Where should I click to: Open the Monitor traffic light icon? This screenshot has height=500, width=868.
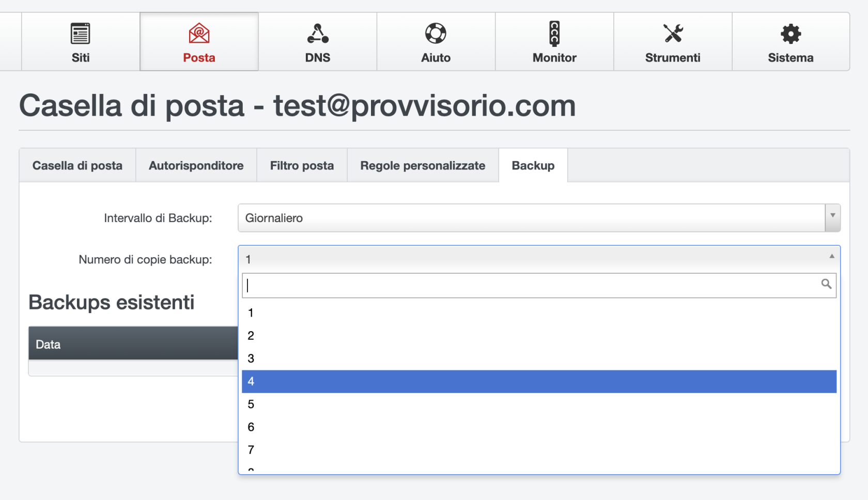click(x=554, y=34)
